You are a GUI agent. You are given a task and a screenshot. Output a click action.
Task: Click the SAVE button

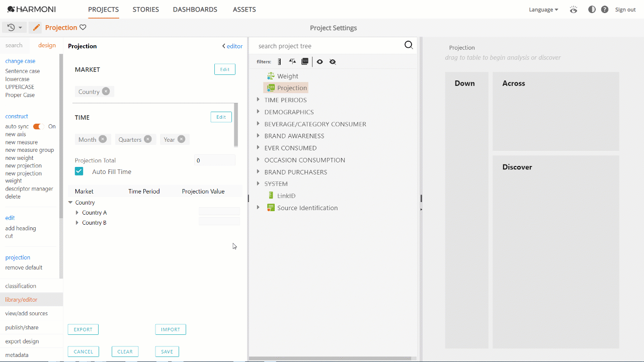click(167, 352)
